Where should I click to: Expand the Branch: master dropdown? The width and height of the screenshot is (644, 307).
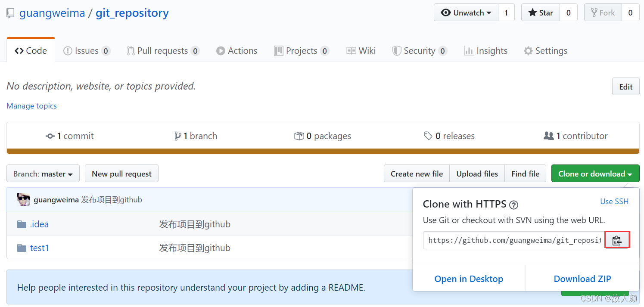click(43, 174)
